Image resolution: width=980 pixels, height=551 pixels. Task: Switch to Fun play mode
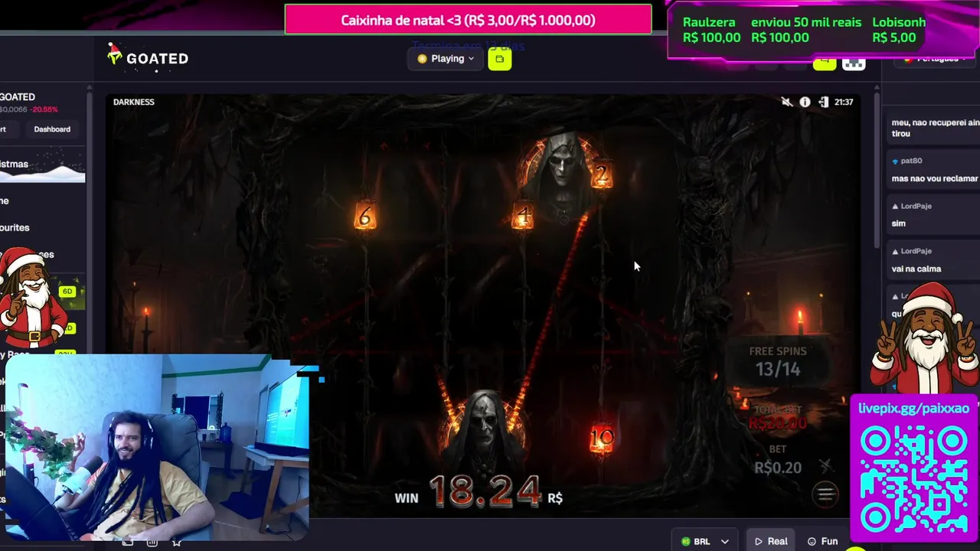[x=823, y=541]
